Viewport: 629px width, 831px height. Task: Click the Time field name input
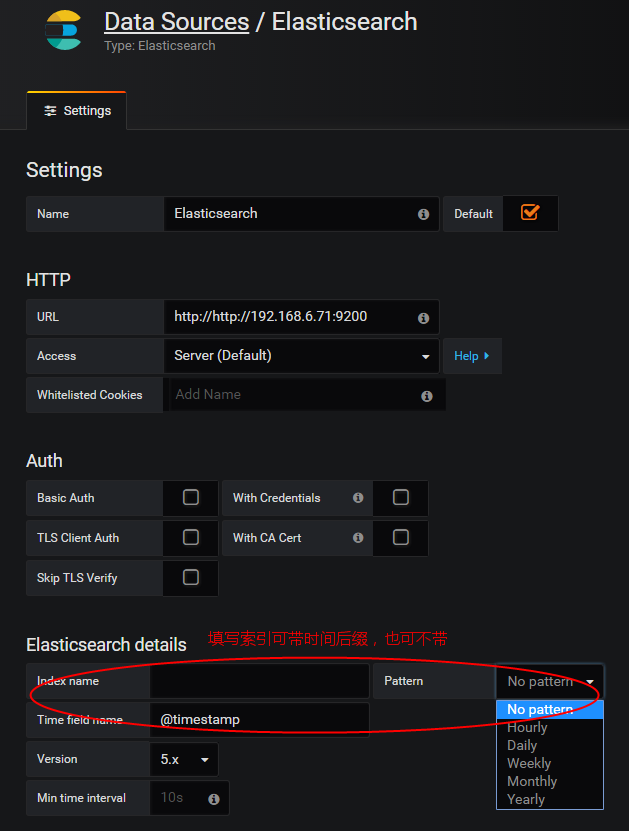click(260, 720)
